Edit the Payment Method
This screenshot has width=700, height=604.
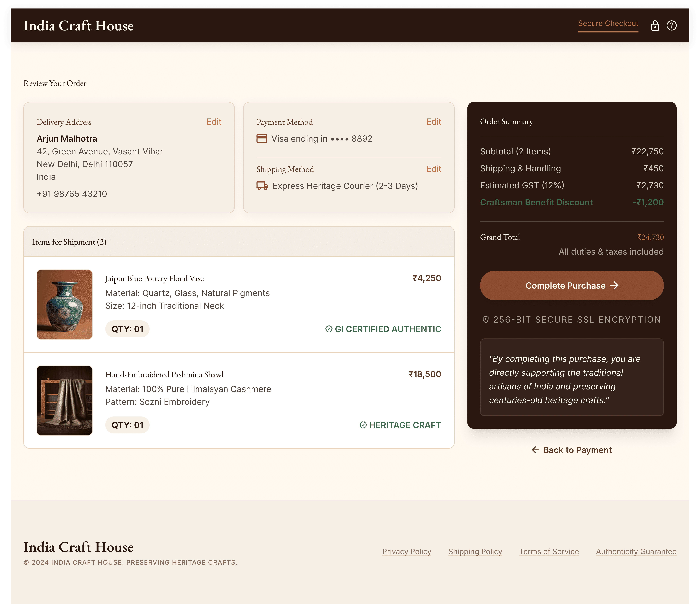pyautogui.click(x=434, y=122)
